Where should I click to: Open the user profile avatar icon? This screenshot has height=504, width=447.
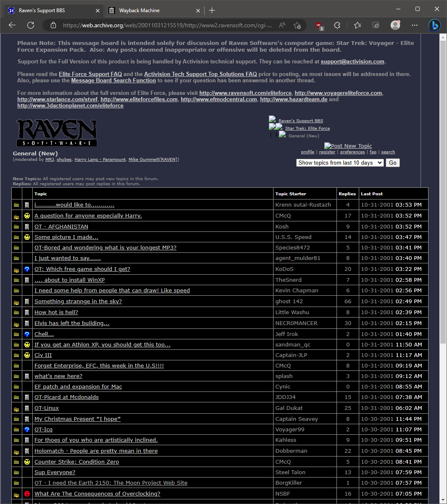[x=395, y=25]
